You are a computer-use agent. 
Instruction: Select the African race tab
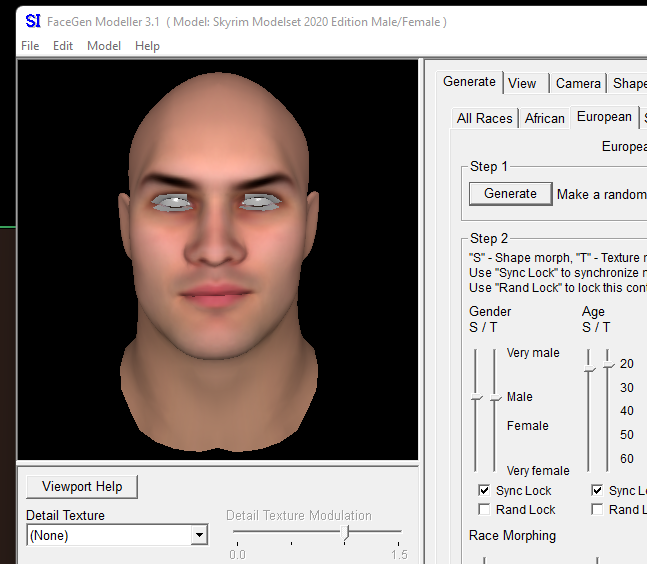point(545,118)
